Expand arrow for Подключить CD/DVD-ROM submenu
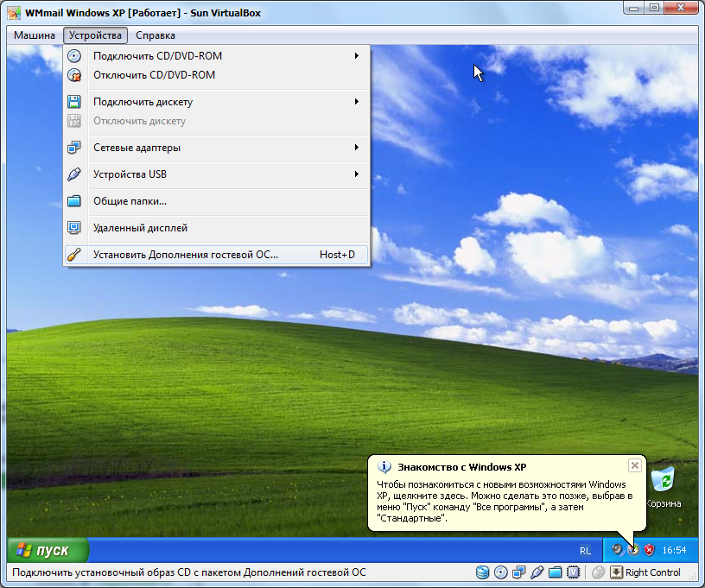This screenshot has height=588, width=705. tap(357, 56)
